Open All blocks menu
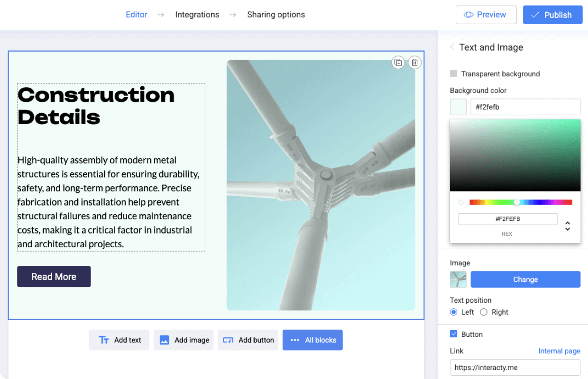 (312, 340)
